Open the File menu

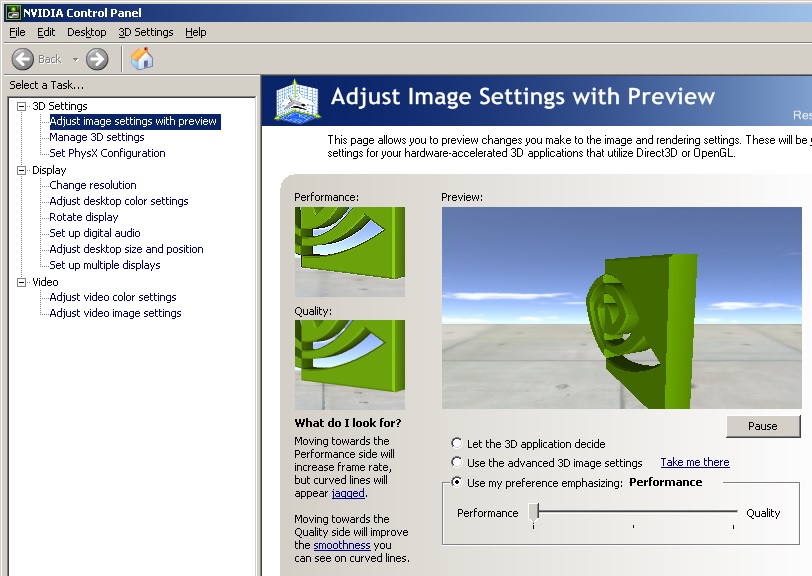pyautogui.click(x=17, y=32)
